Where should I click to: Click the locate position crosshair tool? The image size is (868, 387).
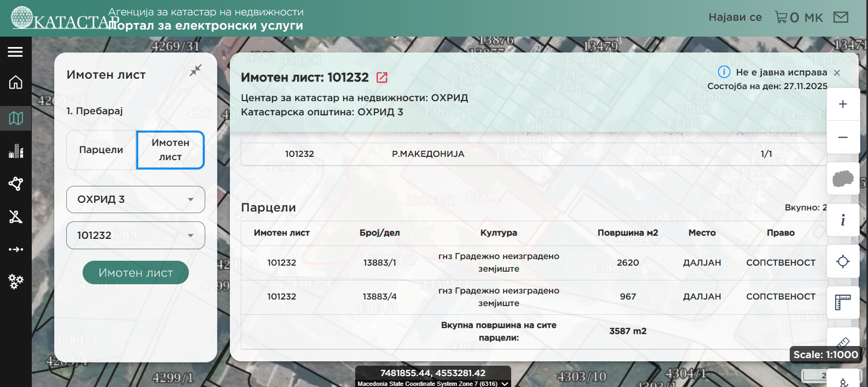pos(843,262)
